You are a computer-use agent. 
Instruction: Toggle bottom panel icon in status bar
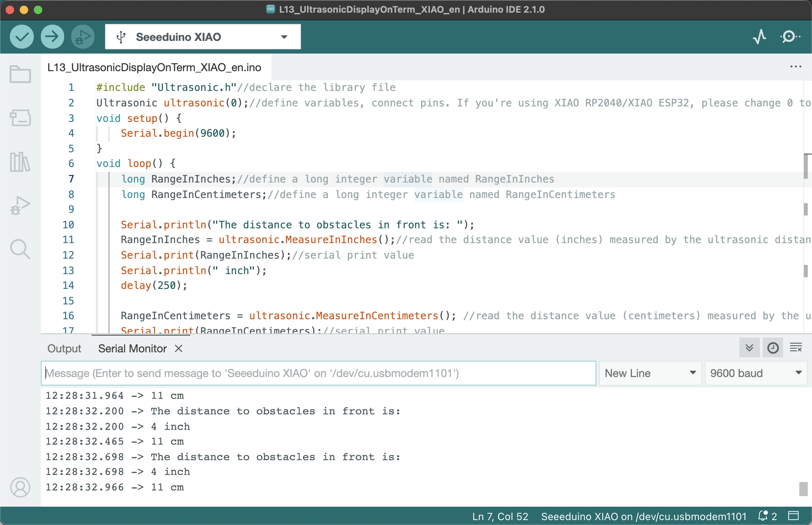794,516
